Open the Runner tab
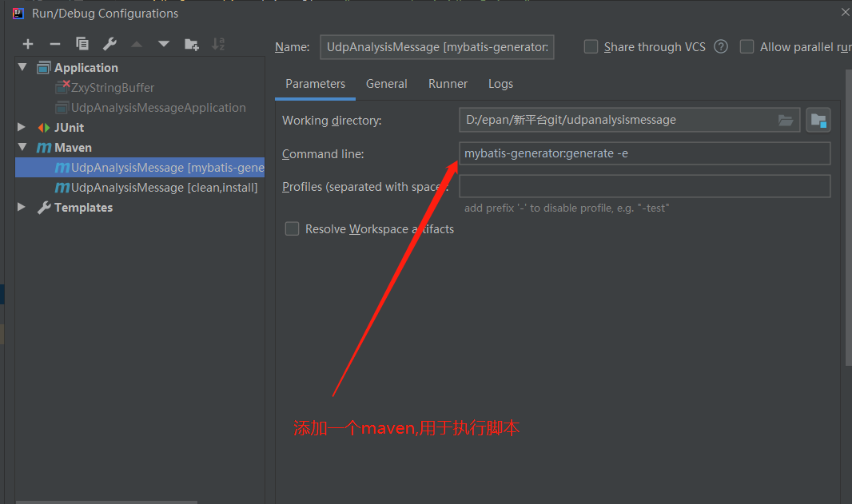Viewport: 852px width, 504px height. (x=448, y=84)
